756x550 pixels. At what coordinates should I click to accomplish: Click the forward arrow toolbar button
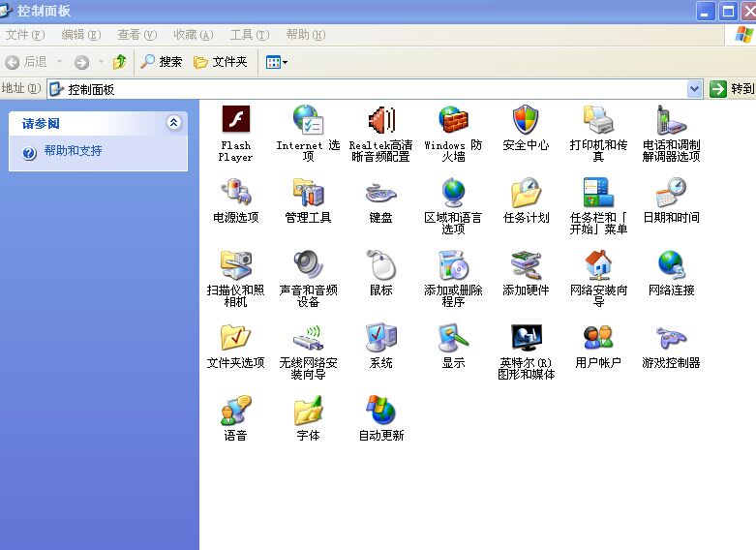[x=81, y=62]
